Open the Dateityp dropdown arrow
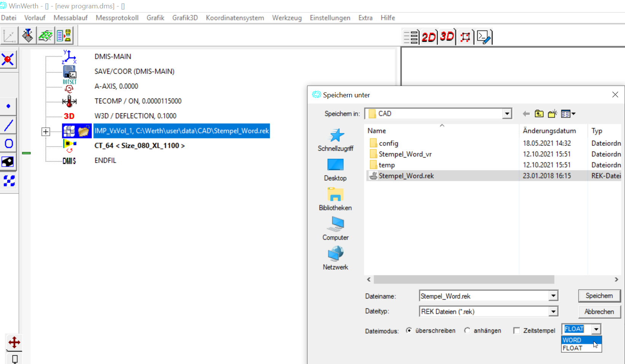625x364 pixels. (553, 312)
